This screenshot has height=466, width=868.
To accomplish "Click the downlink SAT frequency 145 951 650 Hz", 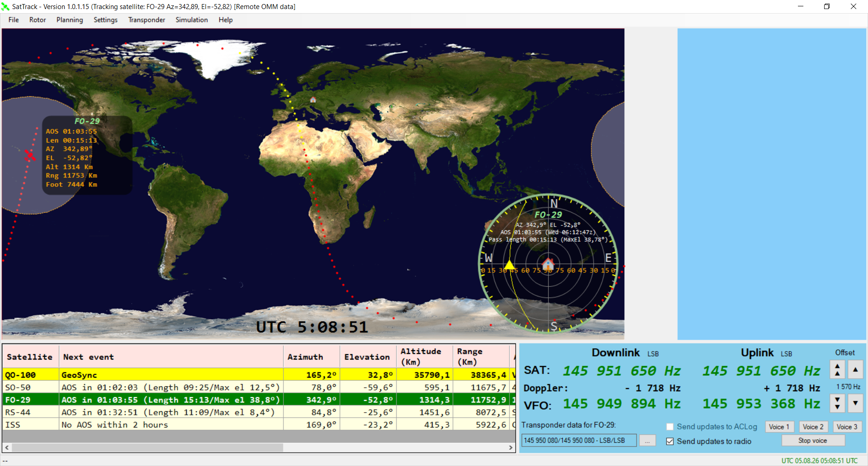I will tap(622, 371).
